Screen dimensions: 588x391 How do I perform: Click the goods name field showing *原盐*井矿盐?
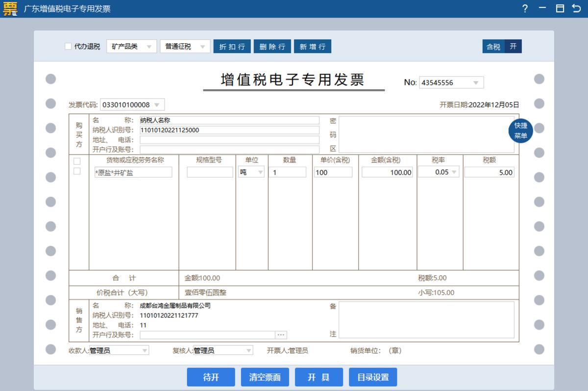[x=133, y=172]
